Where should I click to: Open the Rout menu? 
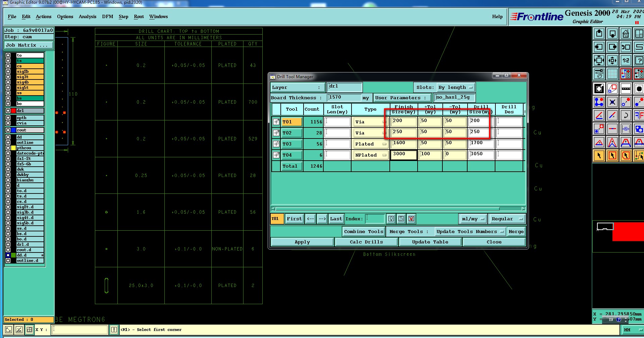coord(139,16)
